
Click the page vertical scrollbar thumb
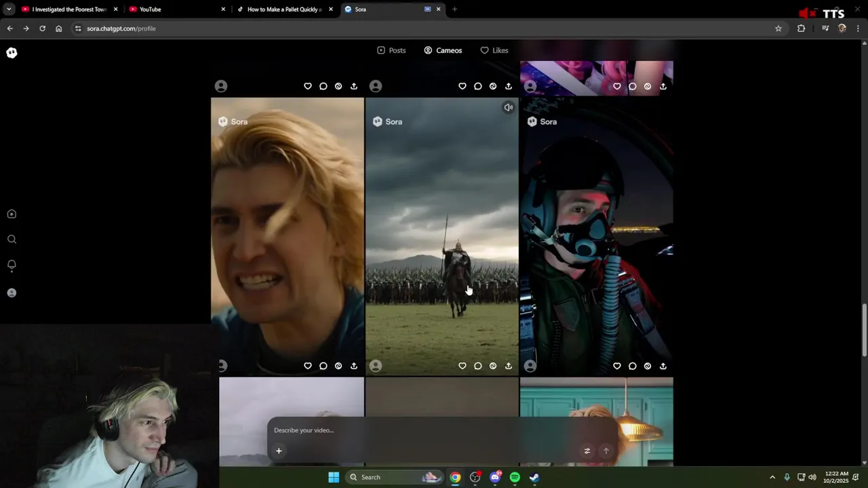click(x=864, y=331)
